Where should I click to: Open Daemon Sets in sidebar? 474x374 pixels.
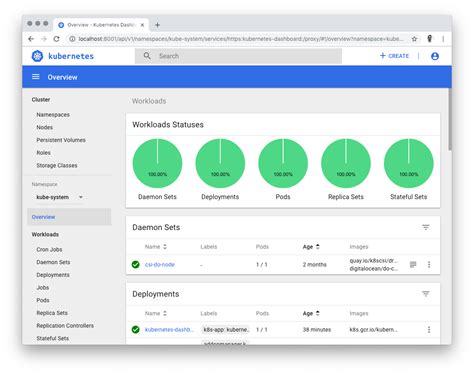tap(53, 262)
